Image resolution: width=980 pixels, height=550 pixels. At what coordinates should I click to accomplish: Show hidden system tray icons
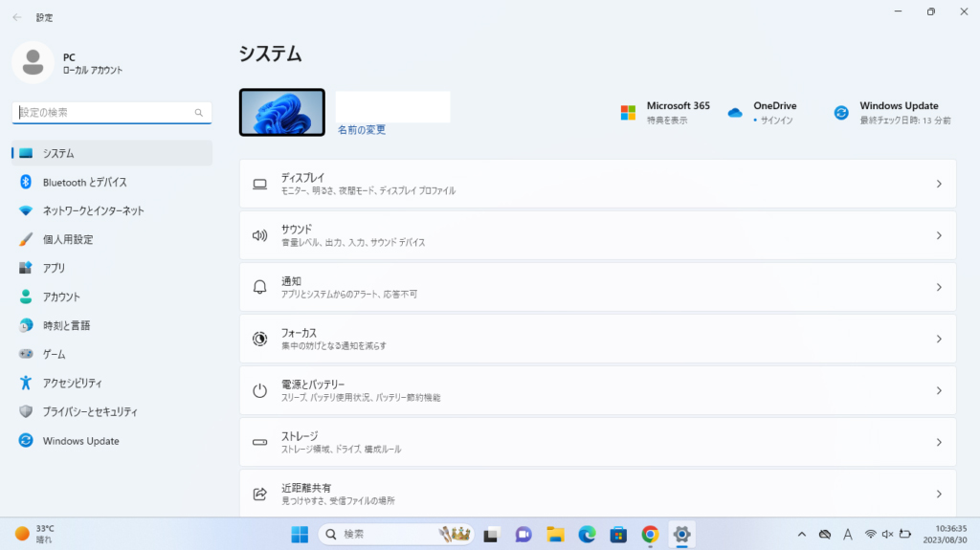(802, 534)
